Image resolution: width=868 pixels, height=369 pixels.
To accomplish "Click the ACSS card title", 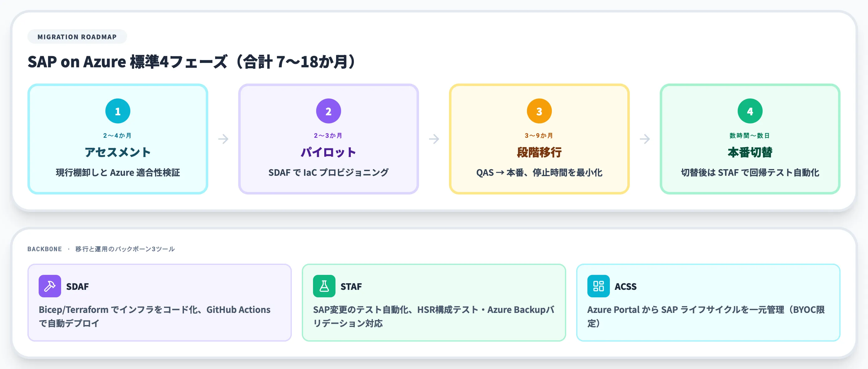I will tap(625, 286).
